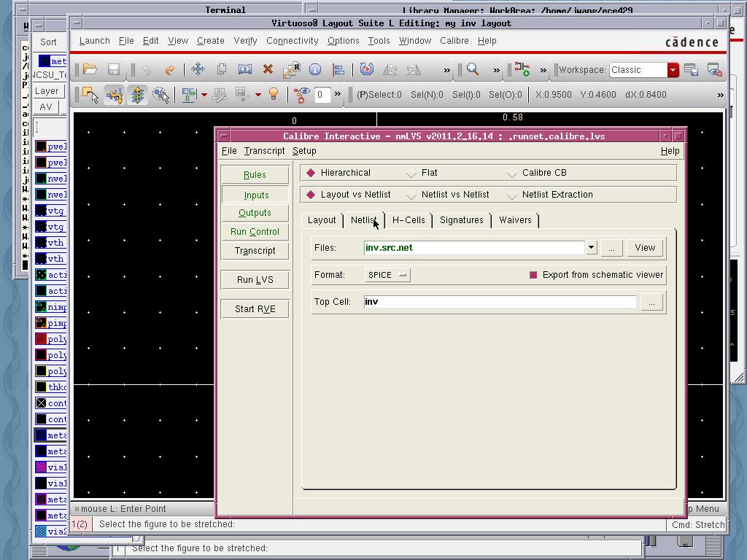Image resolution: width=747 pixels, height=560 pixels.
Task: Expand the red arrow beside the lightbulb icon
Action: pyautogui.click(x=258, y=95)
